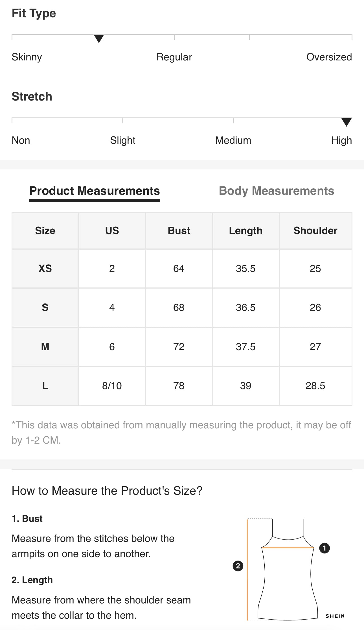Click the SHEIN logo in diagram
This screenshot has width=364, height=630.
click(x=335, y=616)
